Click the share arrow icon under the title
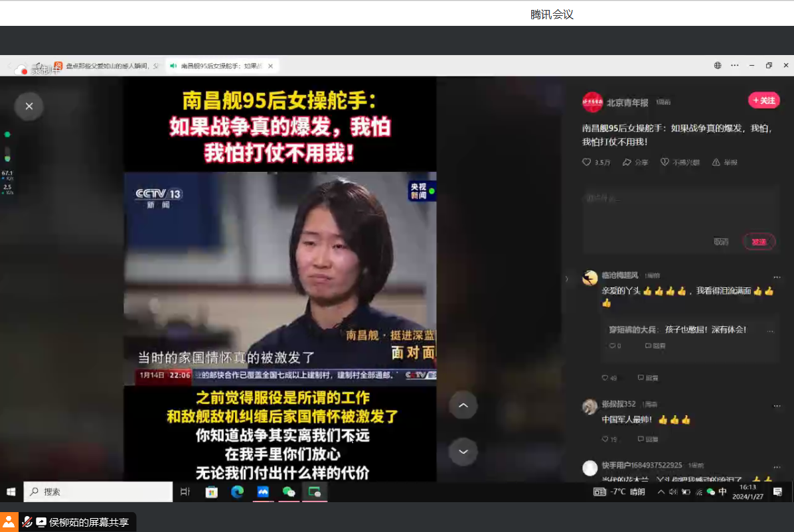This screenshot has width=794, height=532. (x=627, y=163)
